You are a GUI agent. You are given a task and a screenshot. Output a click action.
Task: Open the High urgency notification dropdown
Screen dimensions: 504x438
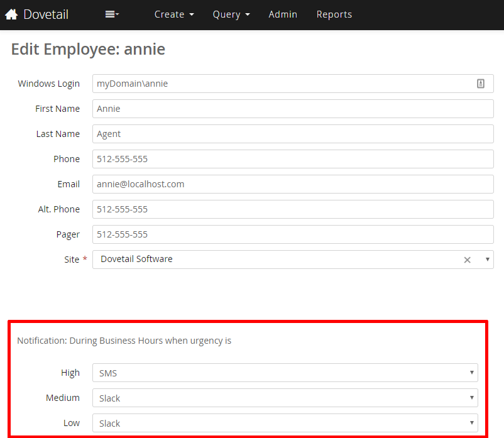pos(285,373)
